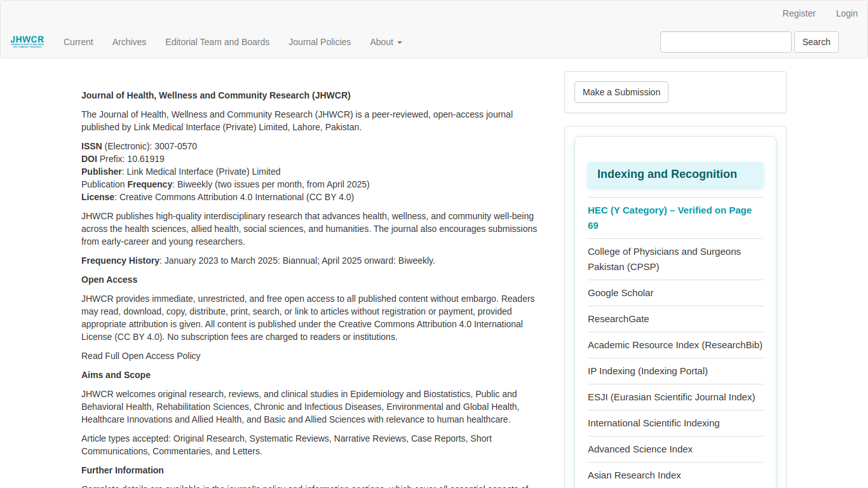Open HEC (Y Category) verified link
The height and width of the screenshot is (488, 868).
click(670, 218)
